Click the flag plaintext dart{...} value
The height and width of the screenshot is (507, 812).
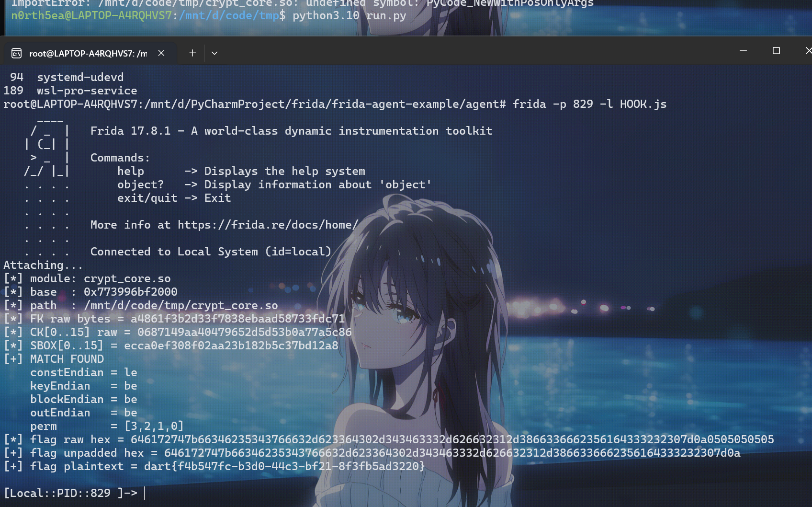pyautogui.click(x=284, y=466)
